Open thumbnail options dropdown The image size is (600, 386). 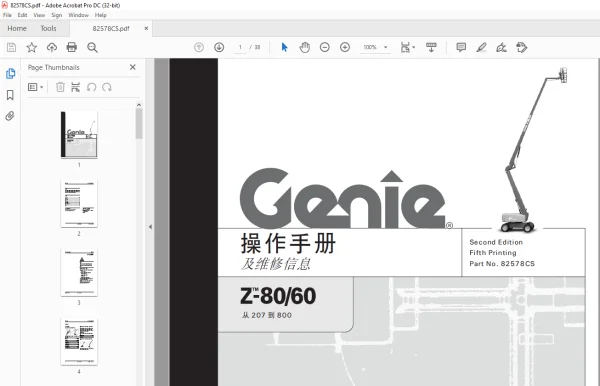36,87
